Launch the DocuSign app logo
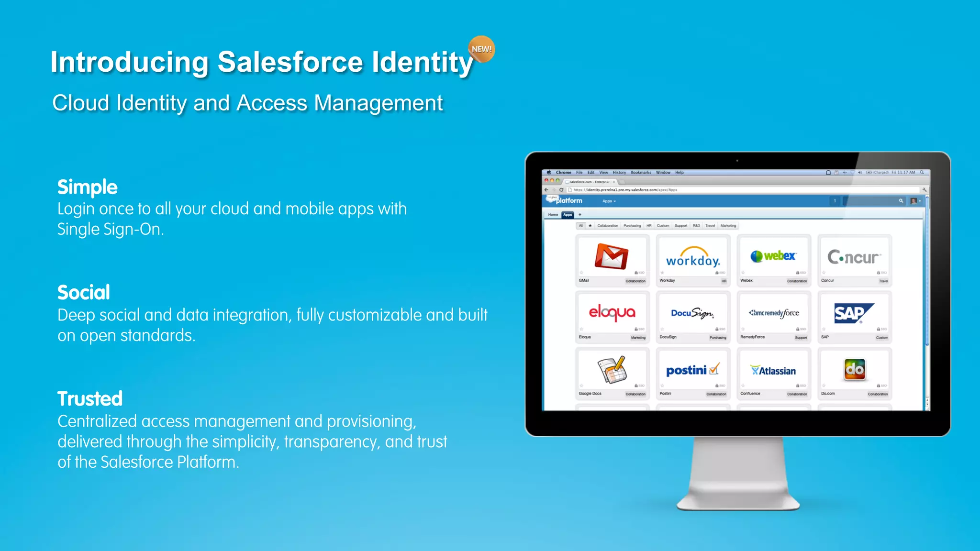The image size is (980, 551). (692, 313)
